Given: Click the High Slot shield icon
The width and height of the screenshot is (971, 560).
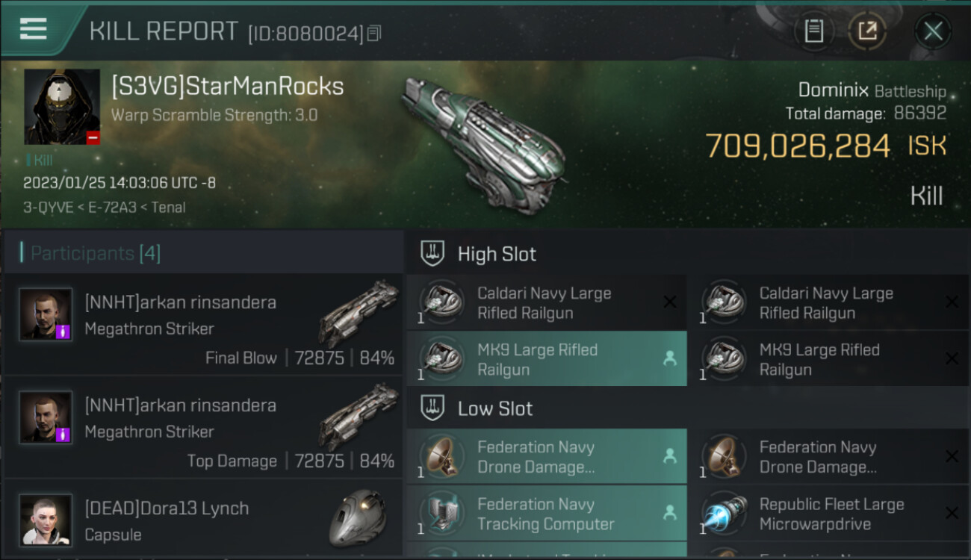Looking at the screenshot, I should (432, 254).
